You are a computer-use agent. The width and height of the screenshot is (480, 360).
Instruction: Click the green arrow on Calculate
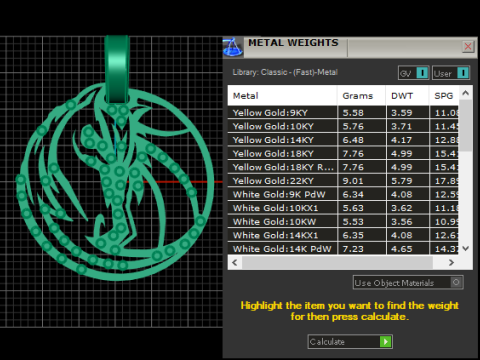pyautogui.click(x=386, y=342)
